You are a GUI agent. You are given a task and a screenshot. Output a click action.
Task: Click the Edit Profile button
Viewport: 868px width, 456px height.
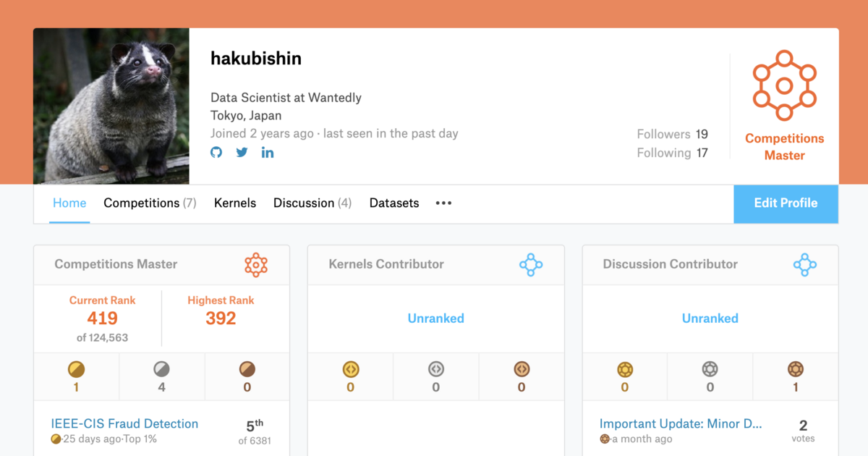click(x=786, y=203)
